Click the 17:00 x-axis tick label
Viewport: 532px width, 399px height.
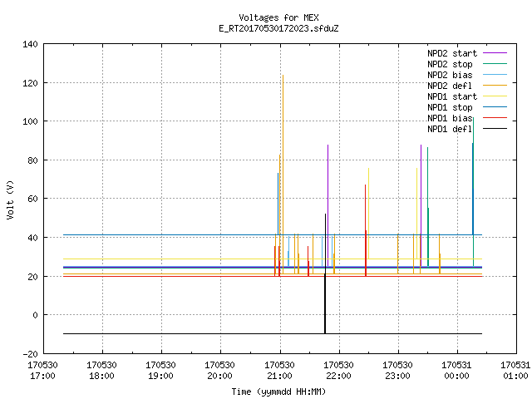pos(42,376)
